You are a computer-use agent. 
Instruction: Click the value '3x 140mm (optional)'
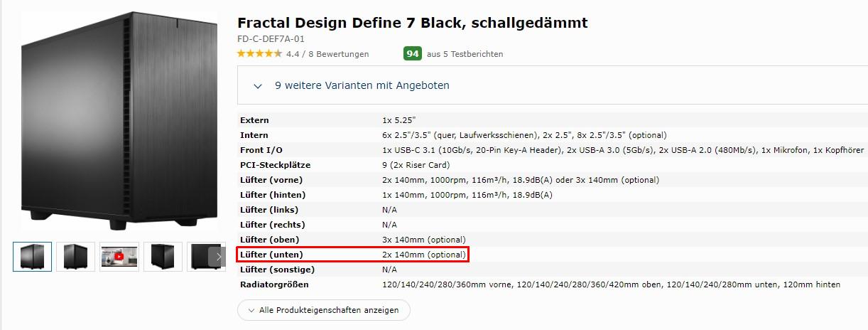tap(424, 240)
